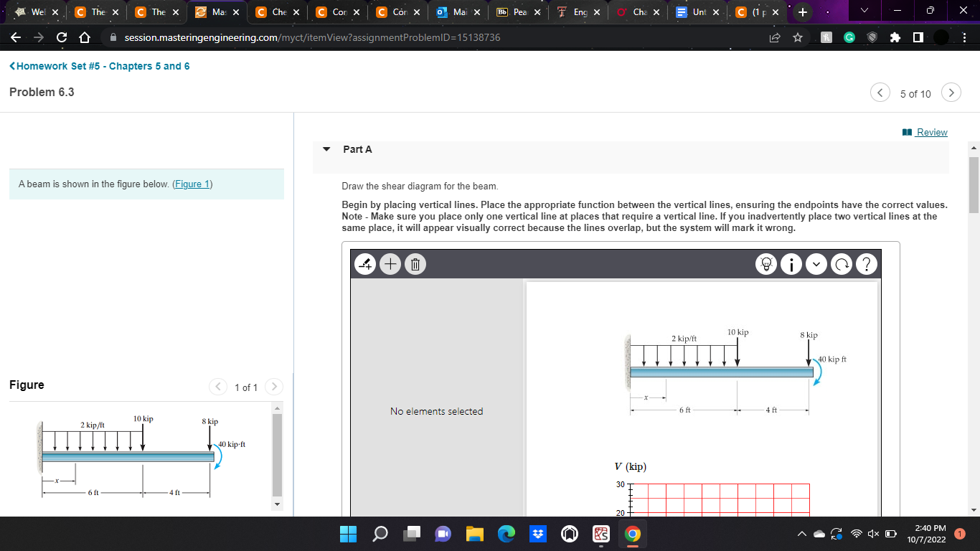Switch to the Blackboard Pea tab

pyautogui.click(x=519, y=12)
